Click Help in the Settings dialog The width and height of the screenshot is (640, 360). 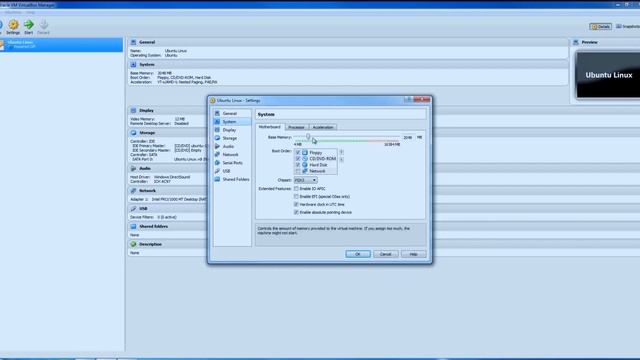coord(413,254)
